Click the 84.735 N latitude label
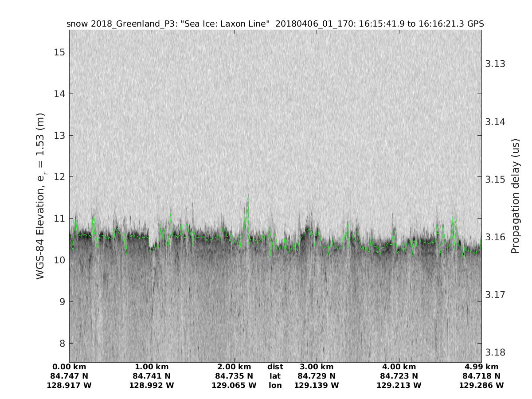532x399 pixels. click(x=234, y=376)
